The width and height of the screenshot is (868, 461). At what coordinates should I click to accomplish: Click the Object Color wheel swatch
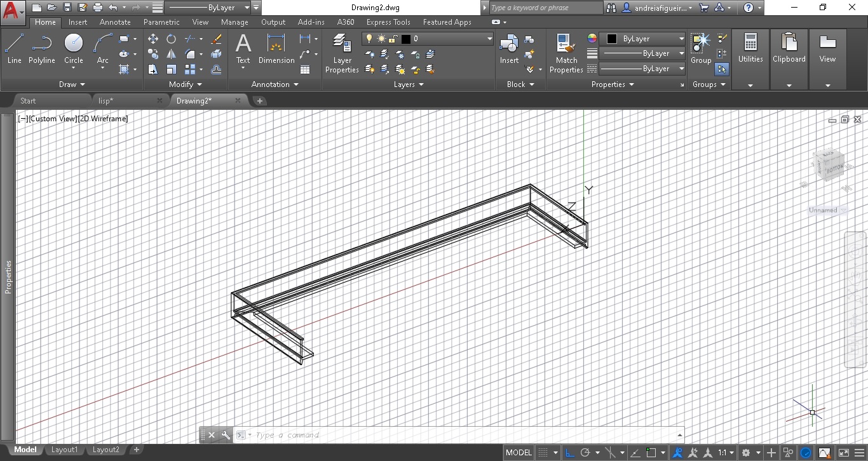(592, 39)
